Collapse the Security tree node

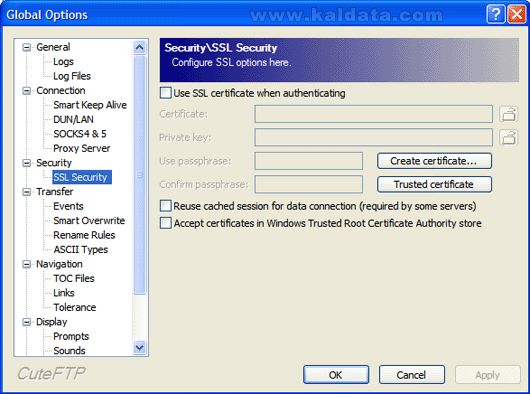point(26,163)
